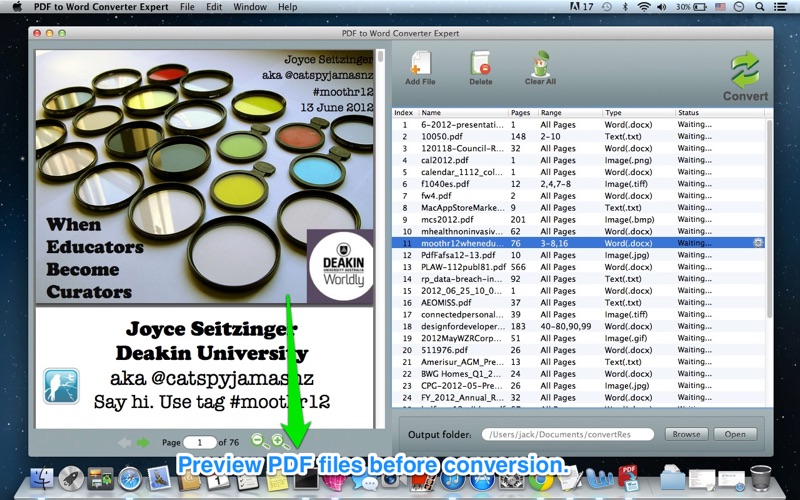
Task: Click the Clear All icon
Action: (x=540, y=66)
